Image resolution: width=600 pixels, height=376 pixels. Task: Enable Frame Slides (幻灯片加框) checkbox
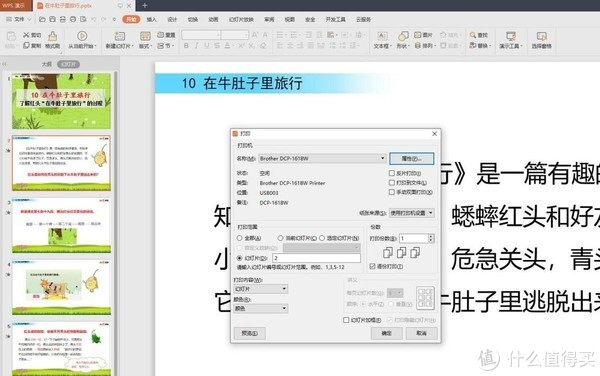[346, 320]
